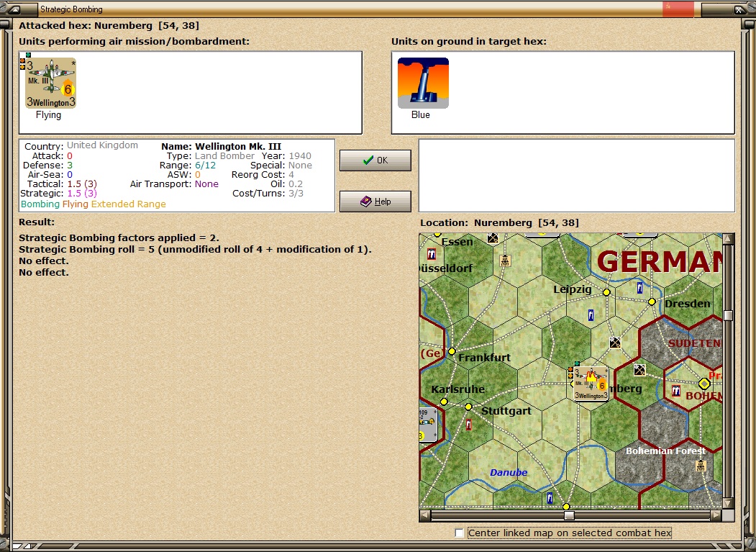Click the 'Strategic Bombing roll = 5' result line

195,250
